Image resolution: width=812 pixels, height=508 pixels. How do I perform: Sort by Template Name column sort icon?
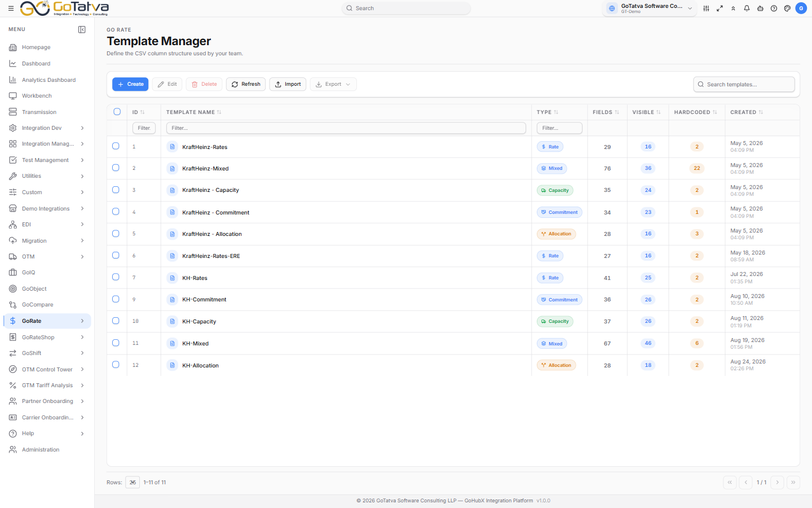pyautogui.click(x=219, y=112)
